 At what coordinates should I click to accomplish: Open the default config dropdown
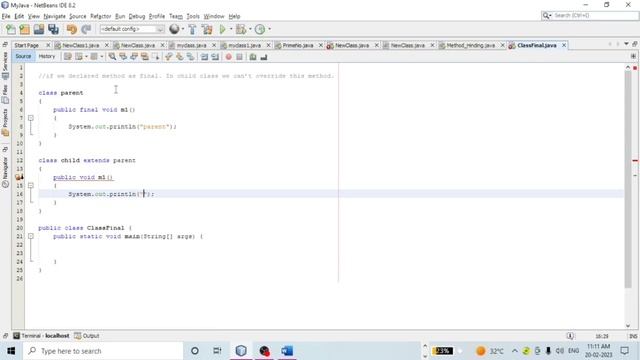coord(132,29)
